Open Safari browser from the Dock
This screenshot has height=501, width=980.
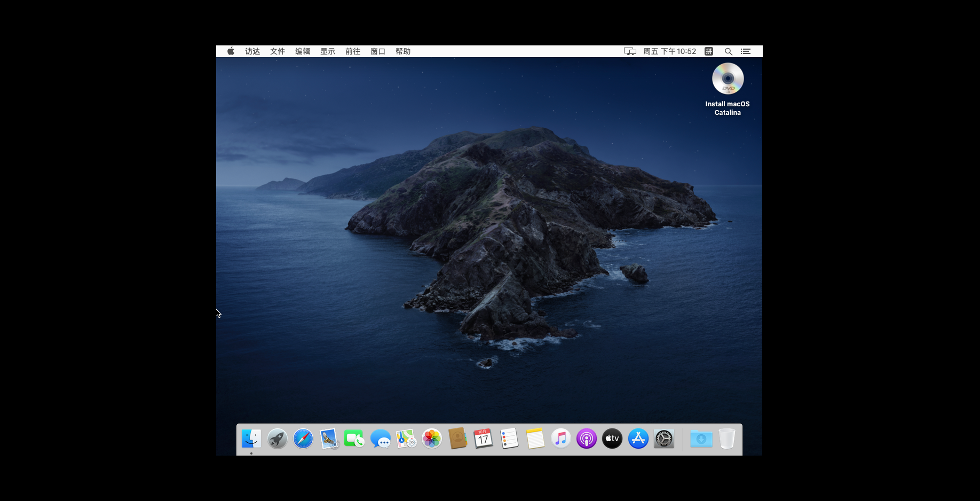[303, 439]
